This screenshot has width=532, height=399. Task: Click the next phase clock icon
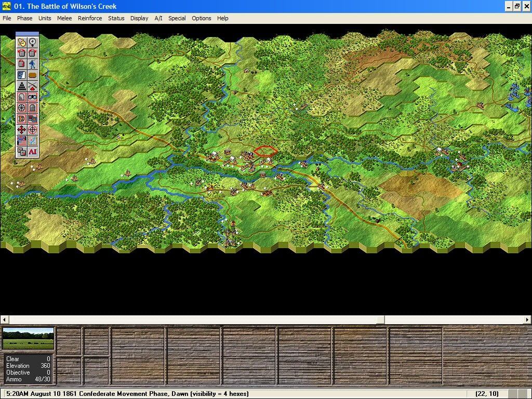[21, 43]
